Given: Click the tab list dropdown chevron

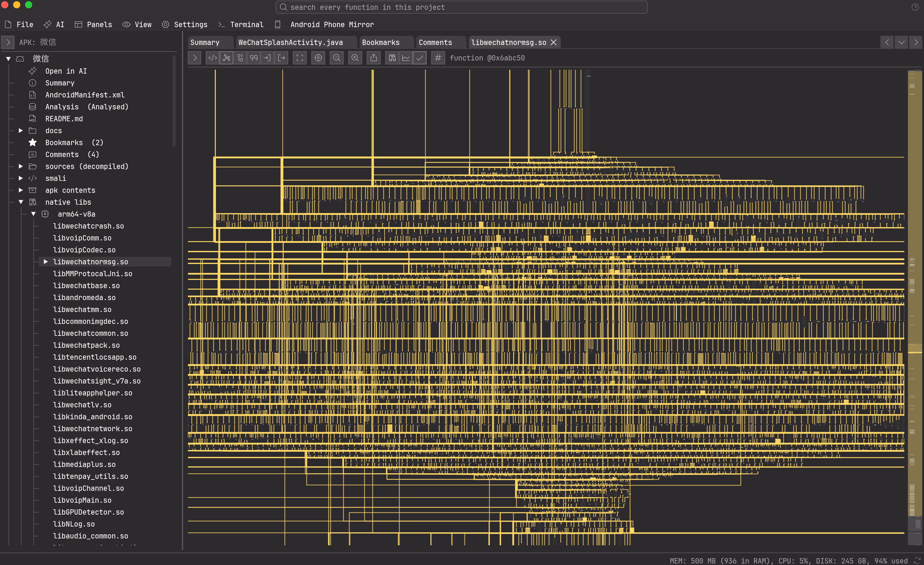Looking at the screenshot, I should 902,42.
